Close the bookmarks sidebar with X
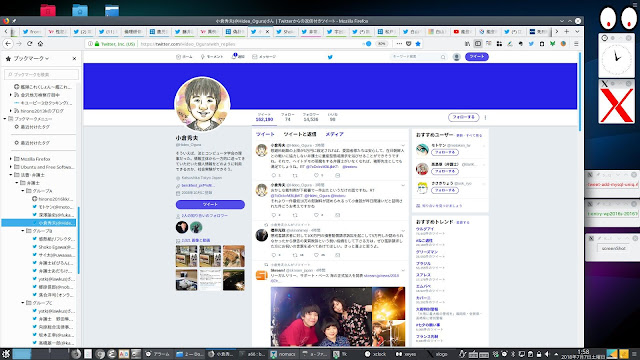This screenshot has height=360, width=640. 74,58
